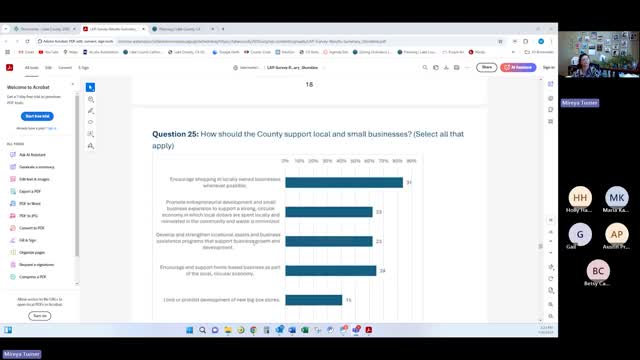Open AI Assistant from the header button
Screen dimensions: 640x360
tap(518, 67)
